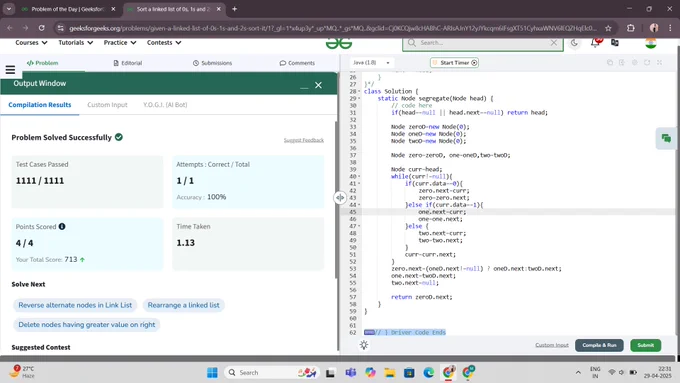Open Microsoft Edge from taskbar

pyautogui.click(x=428, y=373)
